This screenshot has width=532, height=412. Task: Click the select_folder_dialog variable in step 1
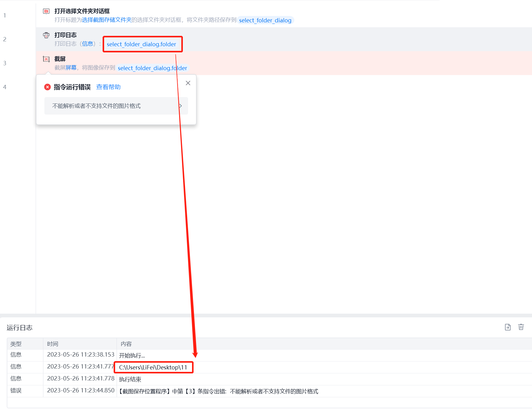pos(265,20)
